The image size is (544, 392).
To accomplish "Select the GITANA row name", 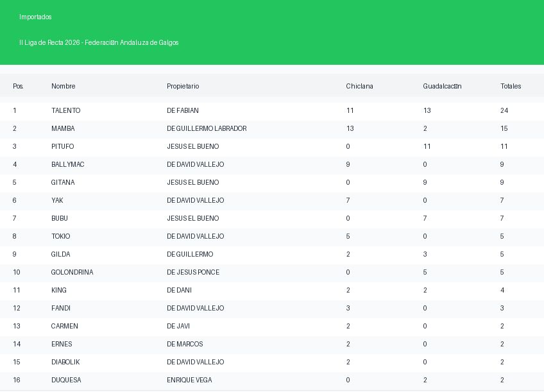I will (63, 182).
